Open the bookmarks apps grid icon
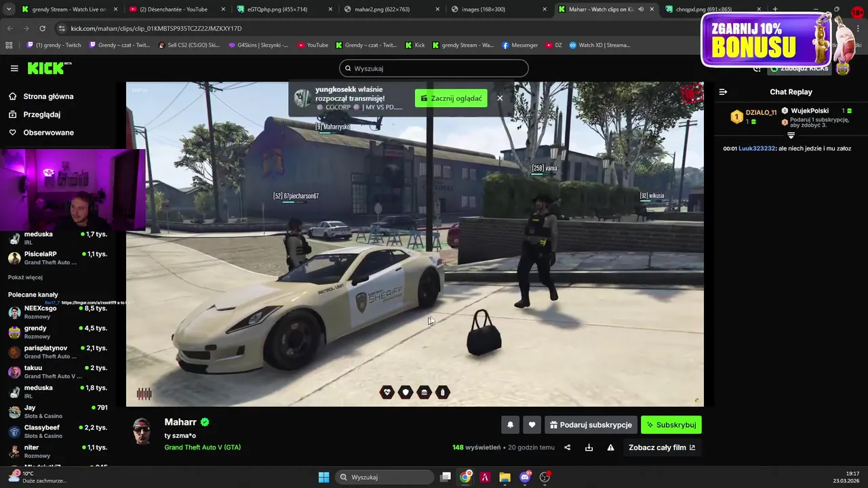The width and height of the screenshot is (868, 488). pos(9,45)
